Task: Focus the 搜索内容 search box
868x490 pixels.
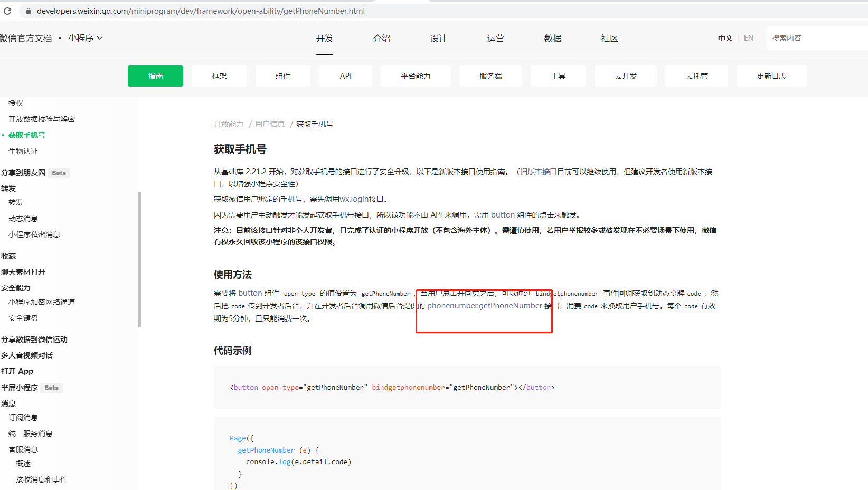Action: pos(817,38)
